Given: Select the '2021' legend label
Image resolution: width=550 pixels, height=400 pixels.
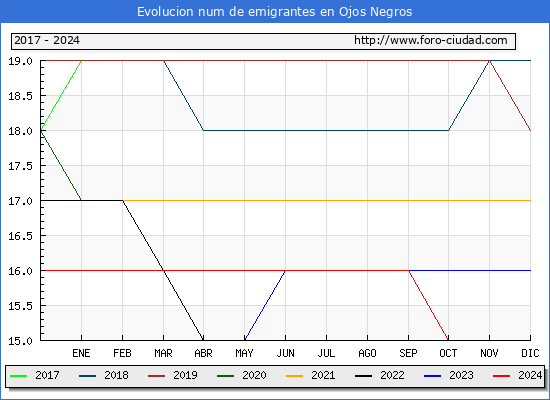Looking at the screenshot, I should pos(323,375).
